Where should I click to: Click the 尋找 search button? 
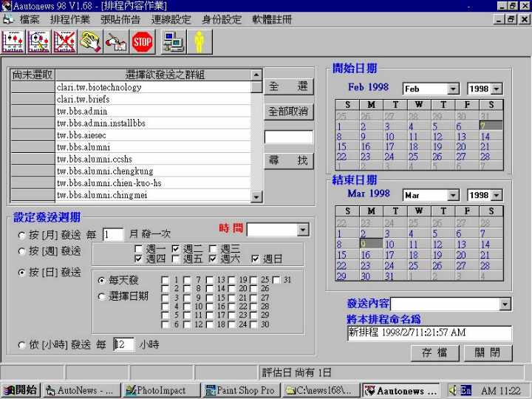click(x=289, y=160)
